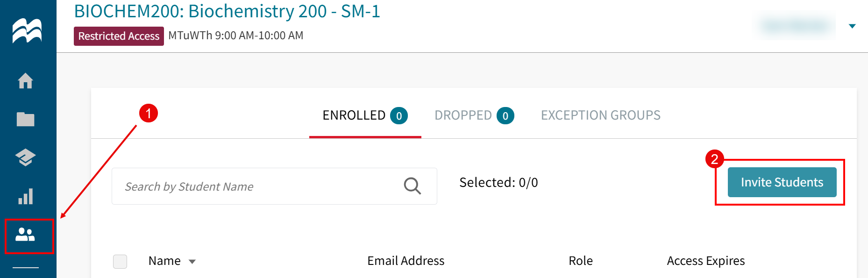Open the BIOCHEM200 course title link
This screenshot has width=868, height=278.
click(x=227, y=11)
